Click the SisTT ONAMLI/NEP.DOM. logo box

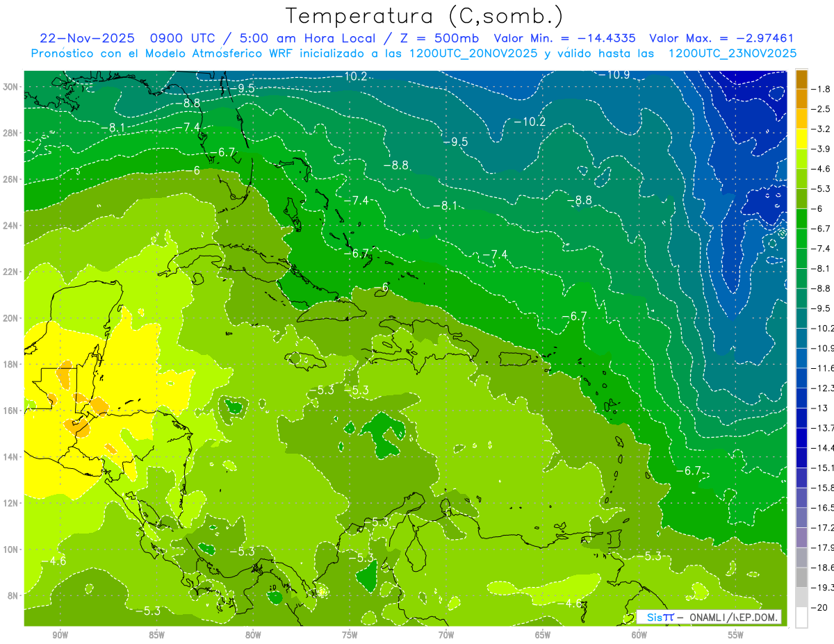click(x=709, y=617)
